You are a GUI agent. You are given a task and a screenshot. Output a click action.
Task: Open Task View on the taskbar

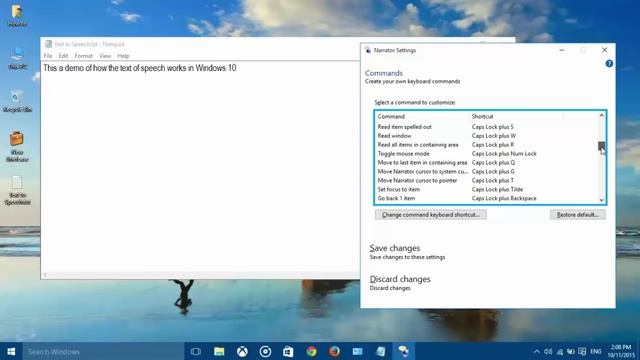point(196,351)
